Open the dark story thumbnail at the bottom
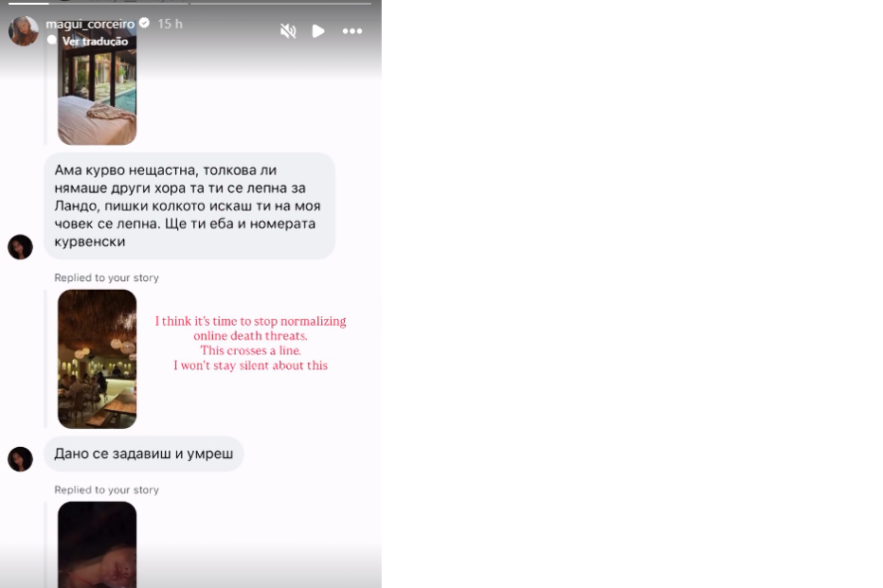This screenshot has width=883, height=588. (97, 544)
